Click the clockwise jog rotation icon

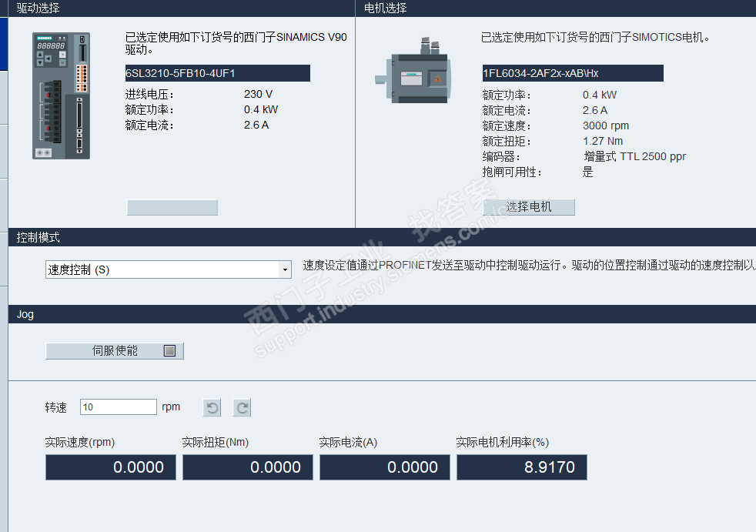pyautogui.click(x=242, y=407)
